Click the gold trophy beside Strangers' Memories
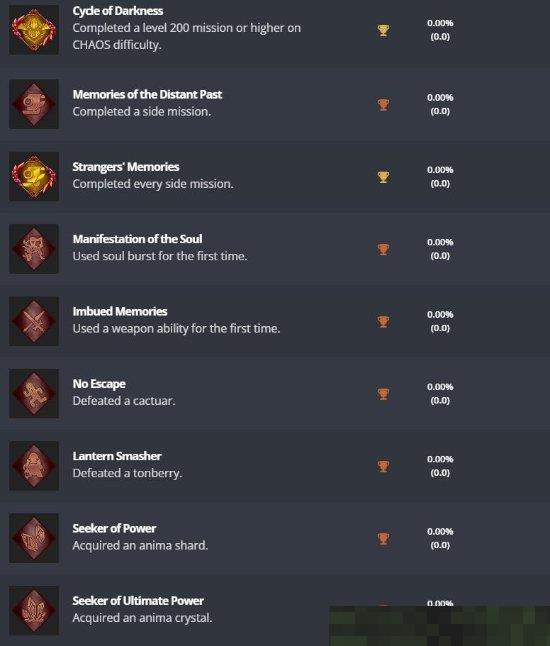Image resolution: width=550 pixels, height=646 pixels. pyautogui.click(x=383, y=177)
